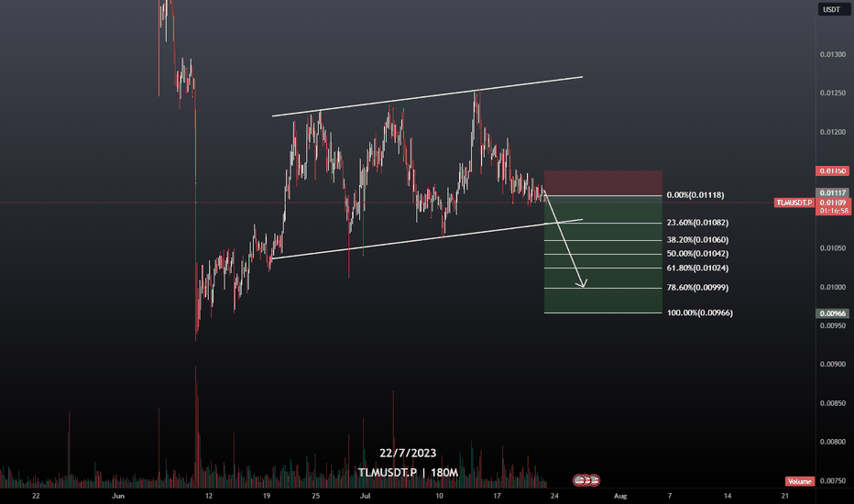This screenshot has height=504, width=854.
Task: Click the 38.20%(0.01060) Fibonacci level label
Action: [x=697, y=240]
